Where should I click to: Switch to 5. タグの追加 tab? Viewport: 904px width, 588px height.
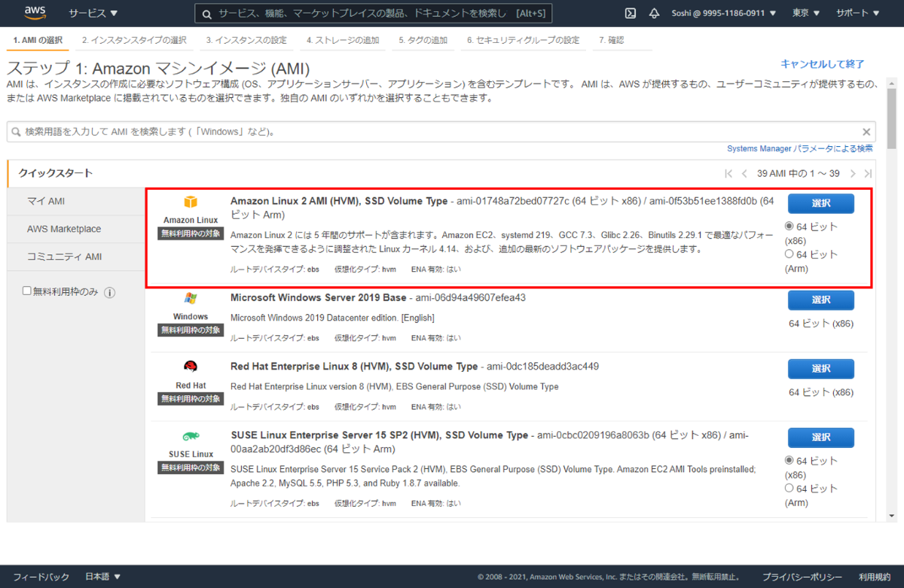coord(423,40)
